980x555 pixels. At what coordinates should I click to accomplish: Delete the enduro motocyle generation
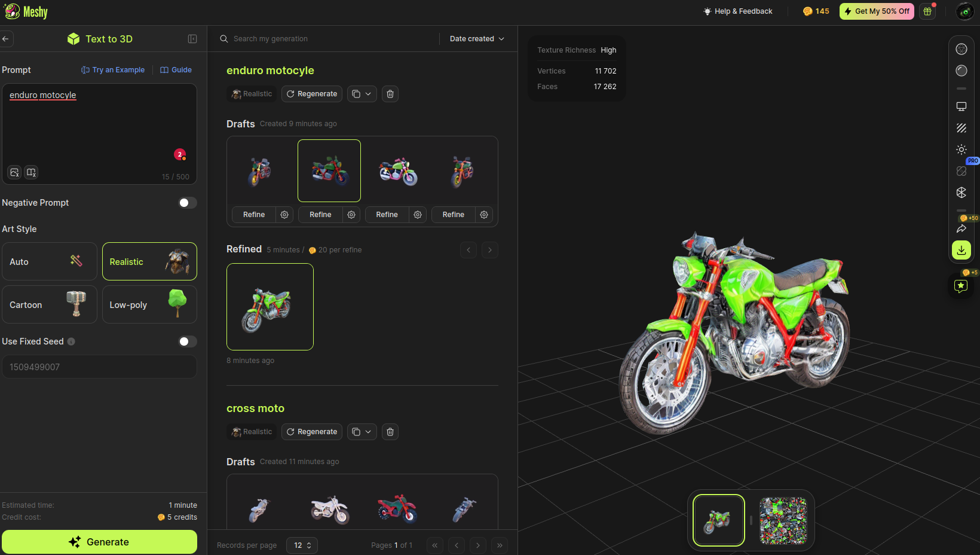tap(390, 94)
